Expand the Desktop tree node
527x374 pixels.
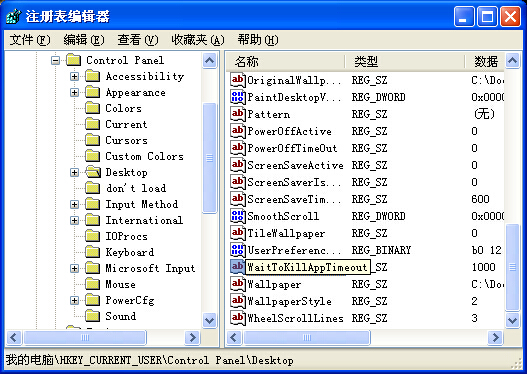[x=75, y=172]
